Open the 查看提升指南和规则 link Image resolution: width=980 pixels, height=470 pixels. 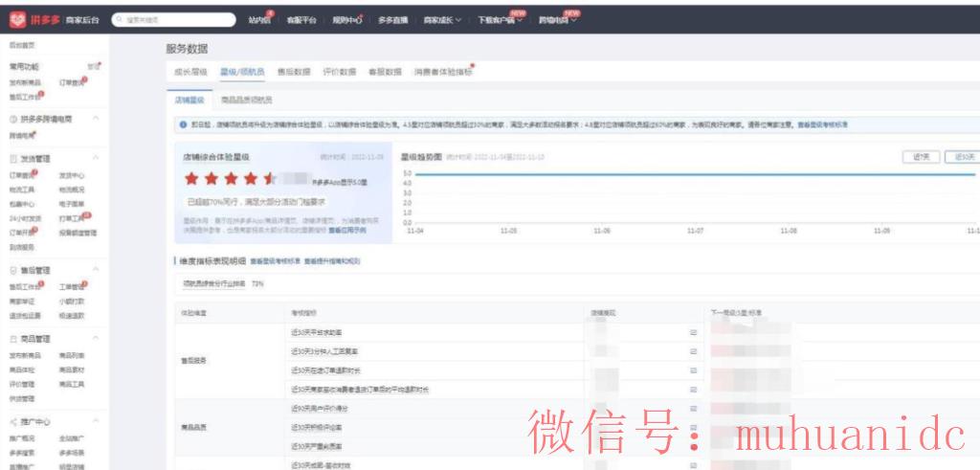tap(332, 260)
